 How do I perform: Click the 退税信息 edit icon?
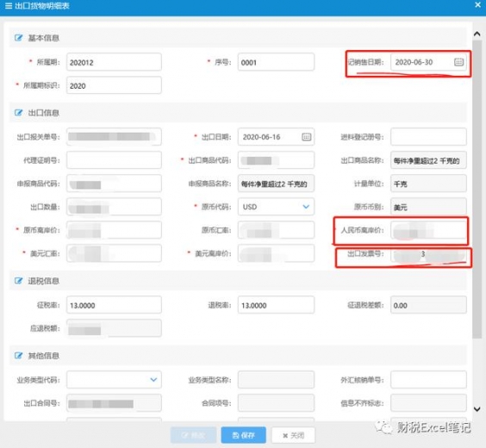click(x=19, y=281)
